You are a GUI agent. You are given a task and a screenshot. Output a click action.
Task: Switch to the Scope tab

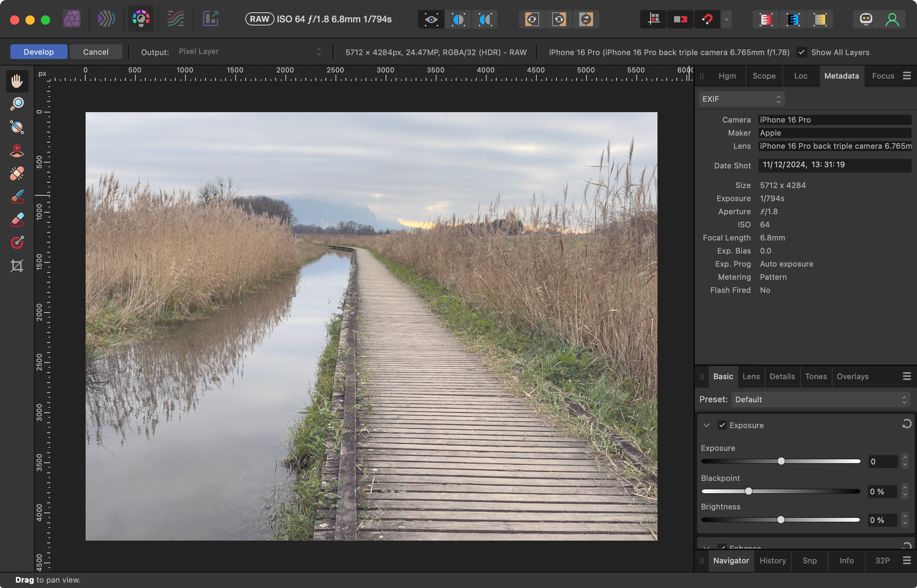point(764,76)
